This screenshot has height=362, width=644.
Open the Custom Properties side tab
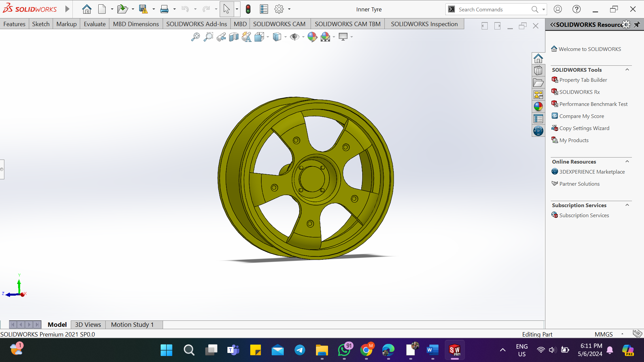click(538, 119)
